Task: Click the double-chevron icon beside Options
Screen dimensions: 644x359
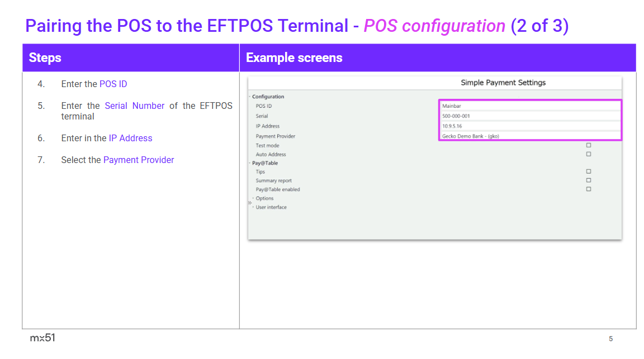Action: click(250, 202)
